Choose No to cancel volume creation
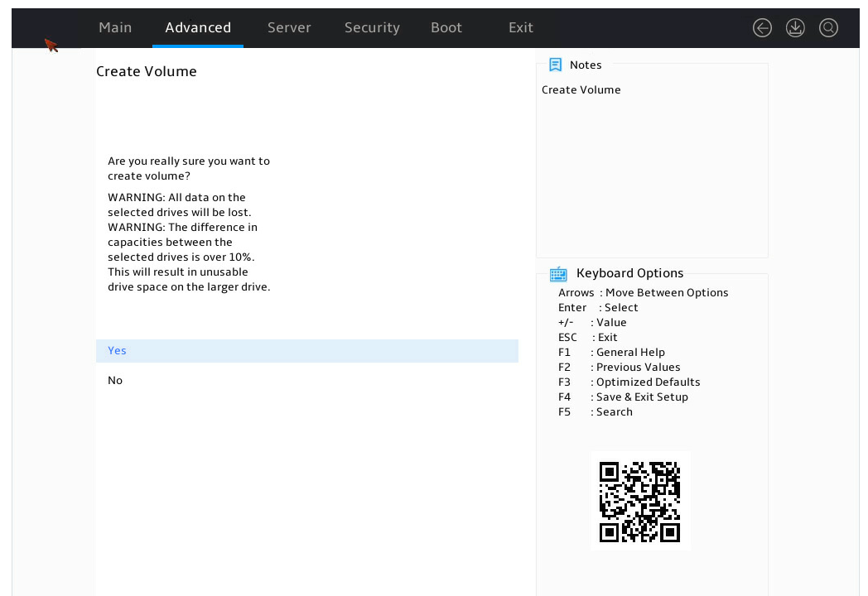 tap(307, 380)
